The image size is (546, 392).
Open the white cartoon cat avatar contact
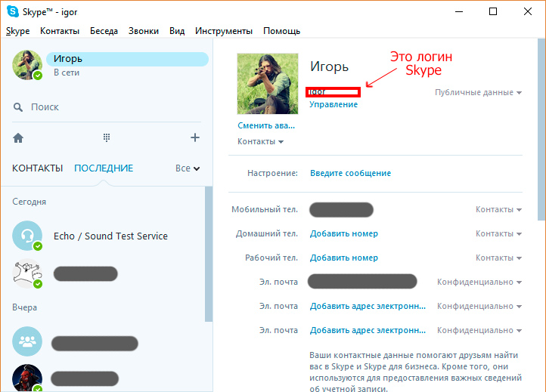(x=27, y=273)
